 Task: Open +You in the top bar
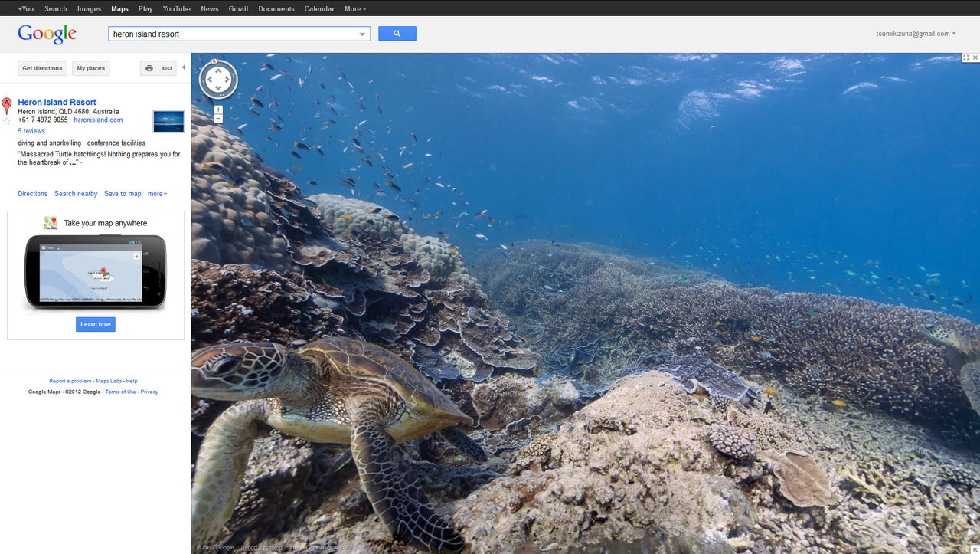tap(25, 8)
